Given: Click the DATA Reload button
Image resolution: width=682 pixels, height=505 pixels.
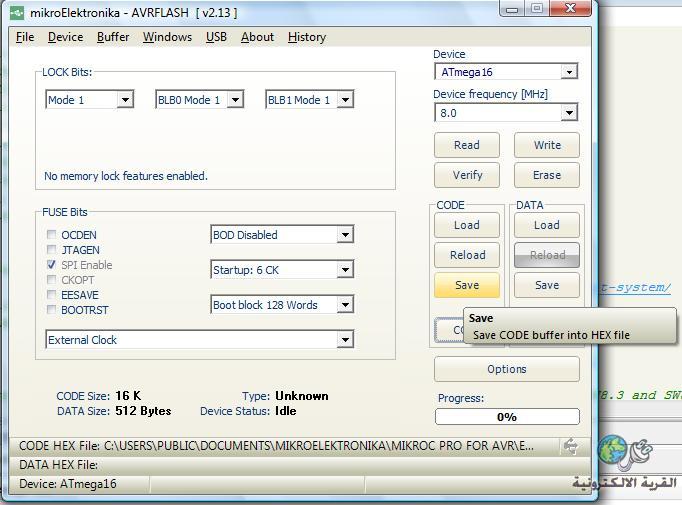Looking at the screenshot, I should point(547,255).
